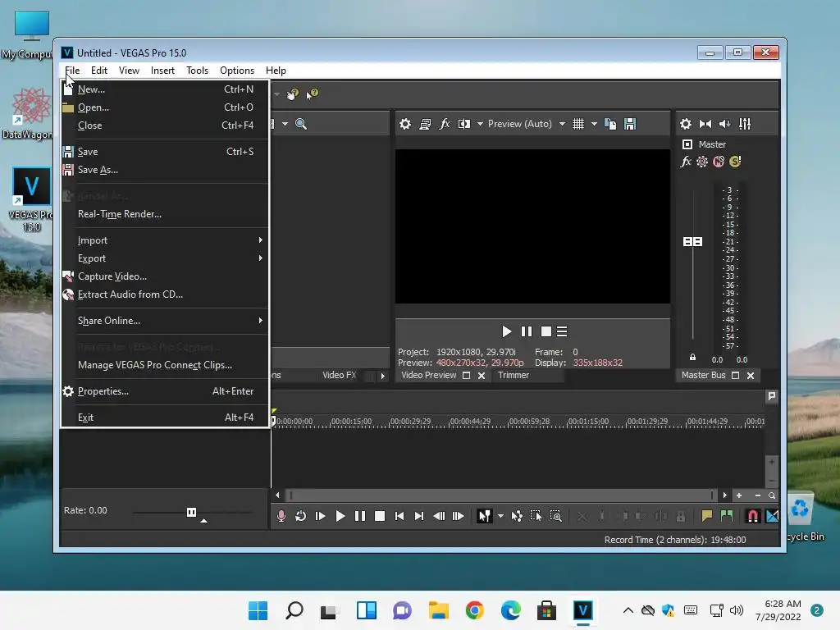
Task: Click What's This Help cursor icon
Action: point(313,94)
